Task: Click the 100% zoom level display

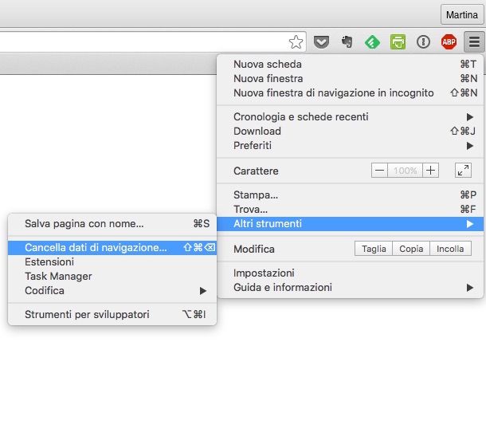Action: tap(405, 171)
